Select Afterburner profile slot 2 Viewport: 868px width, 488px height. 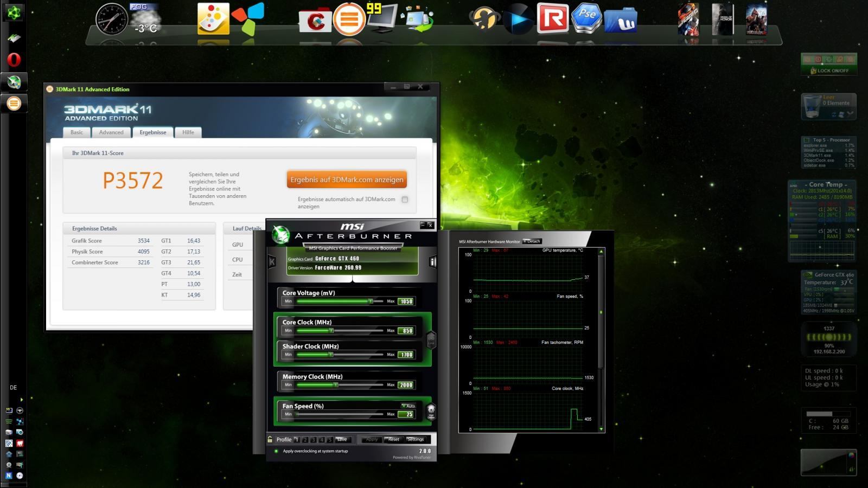[x=305, y=440]
